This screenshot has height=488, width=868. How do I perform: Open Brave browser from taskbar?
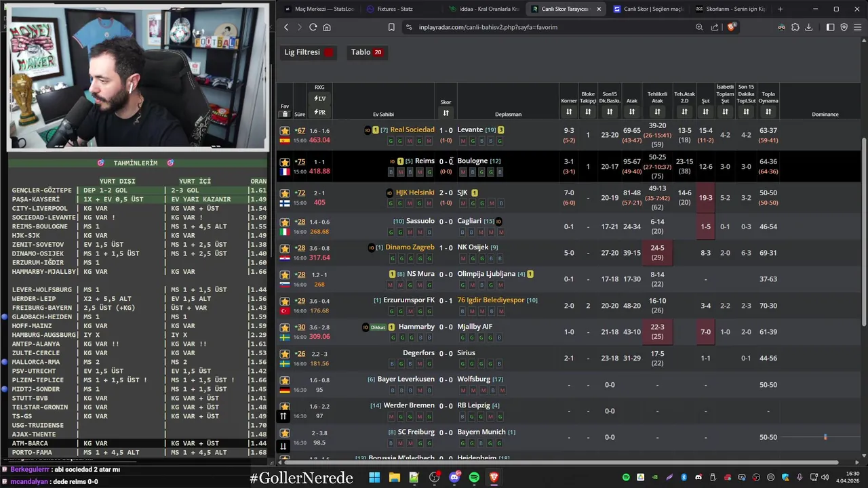(x=494, y=478)
